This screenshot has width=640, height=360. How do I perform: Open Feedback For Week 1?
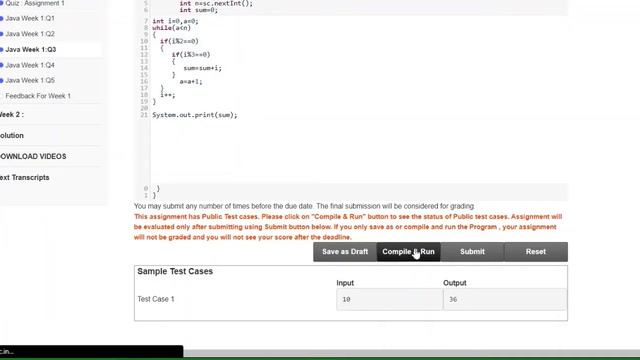point(38,96)
